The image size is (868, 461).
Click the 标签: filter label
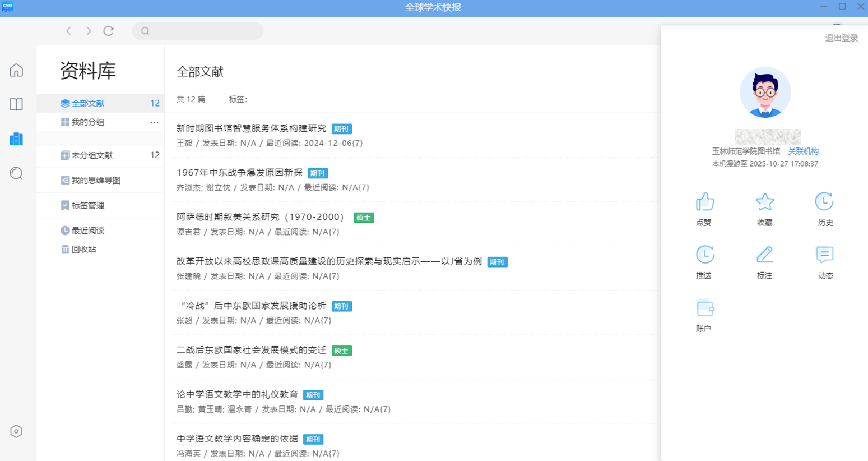coord(238,99)
